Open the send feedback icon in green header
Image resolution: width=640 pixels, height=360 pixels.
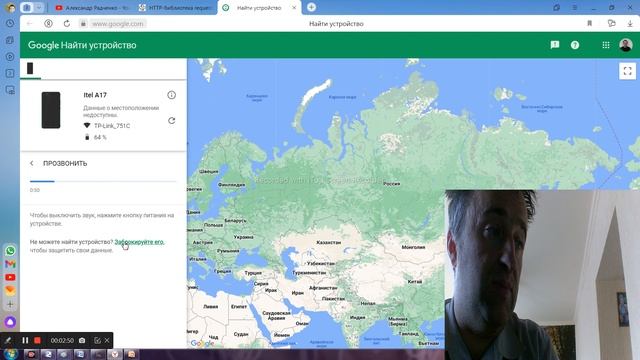[555, 45]
